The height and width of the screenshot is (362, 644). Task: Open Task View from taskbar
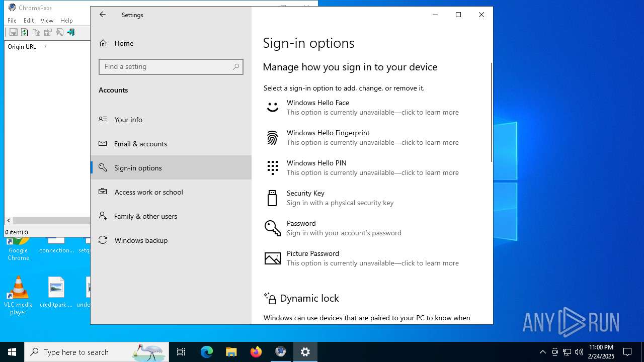coord(181,352)
